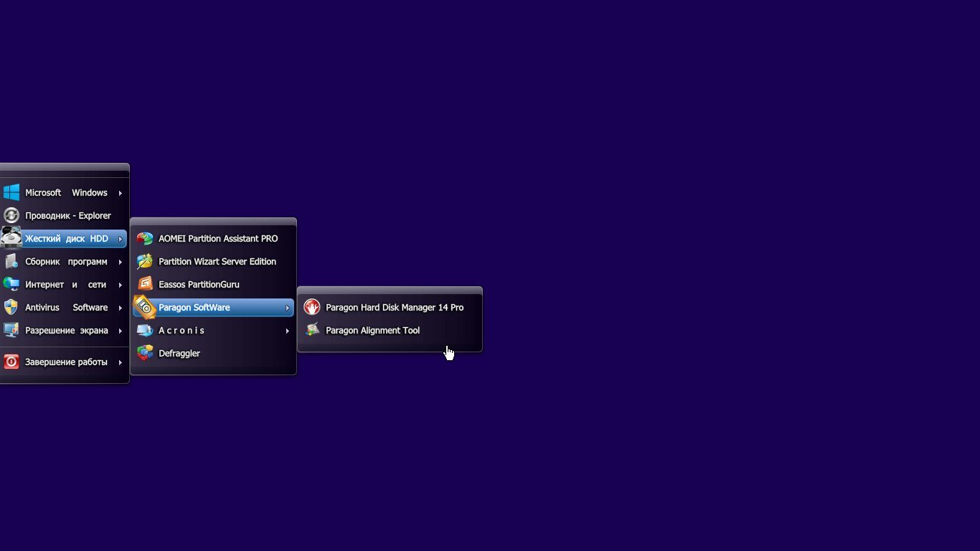
Task: Expand the Жесткий диск HDD submenu arrow
Action: point(121,239)
